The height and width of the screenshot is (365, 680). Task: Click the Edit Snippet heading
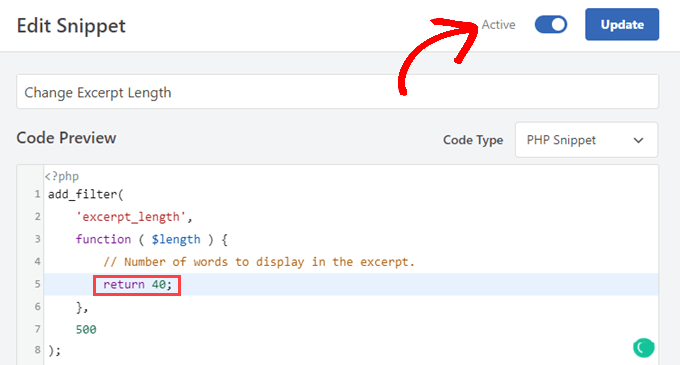[x=71, y=26]
